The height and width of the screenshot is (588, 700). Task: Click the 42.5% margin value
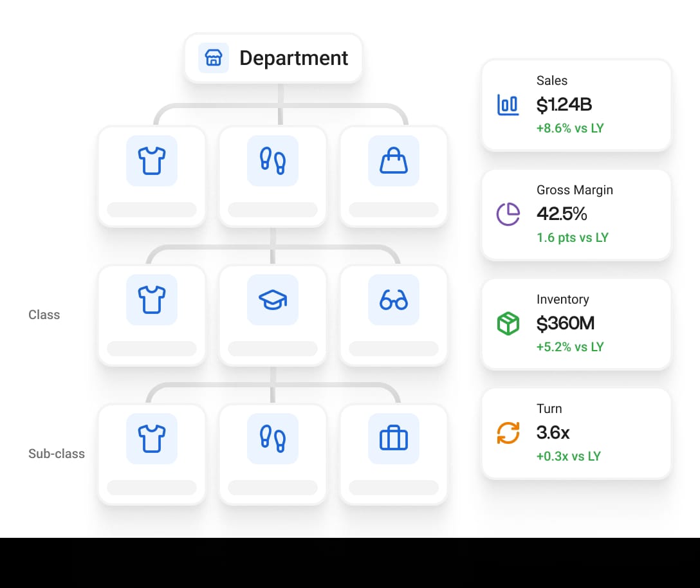pyautogui.click(x=562, y=214)
